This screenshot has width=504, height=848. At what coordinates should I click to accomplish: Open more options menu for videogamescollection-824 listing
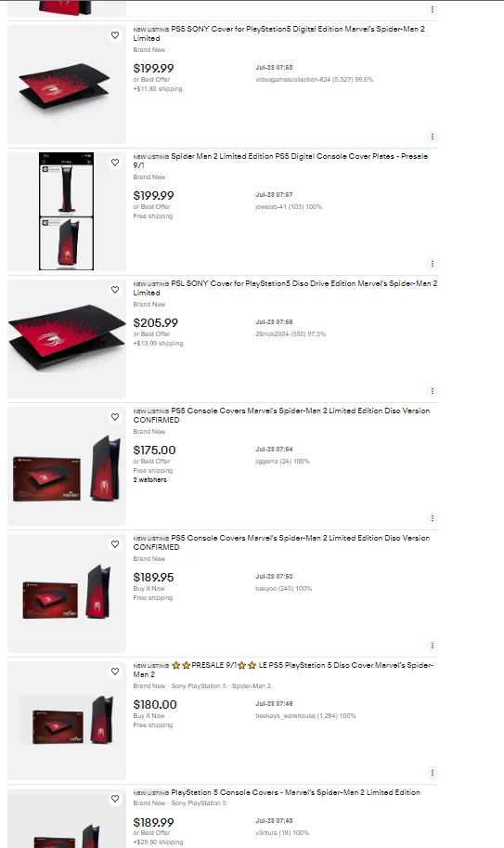(433, 137)
